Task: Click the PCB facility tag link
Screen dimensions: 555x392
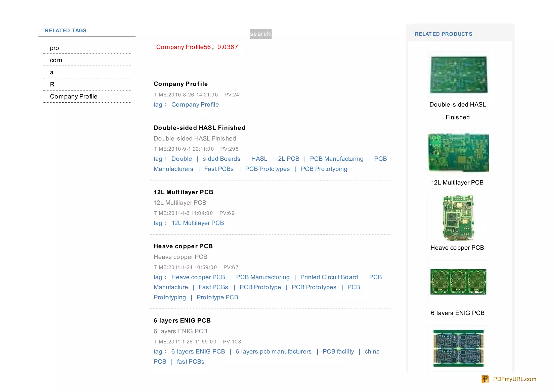Action: point(338,351)
